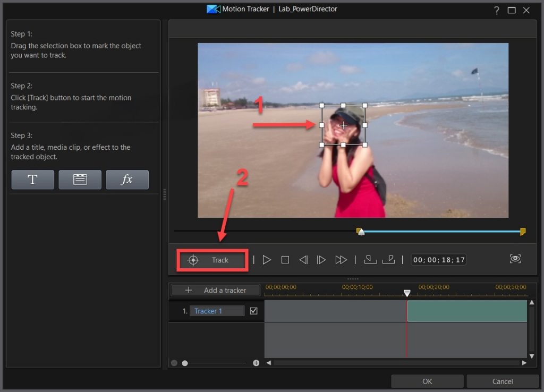
Task: Open the fx effect option in Step 3
Action: point(127,180)
